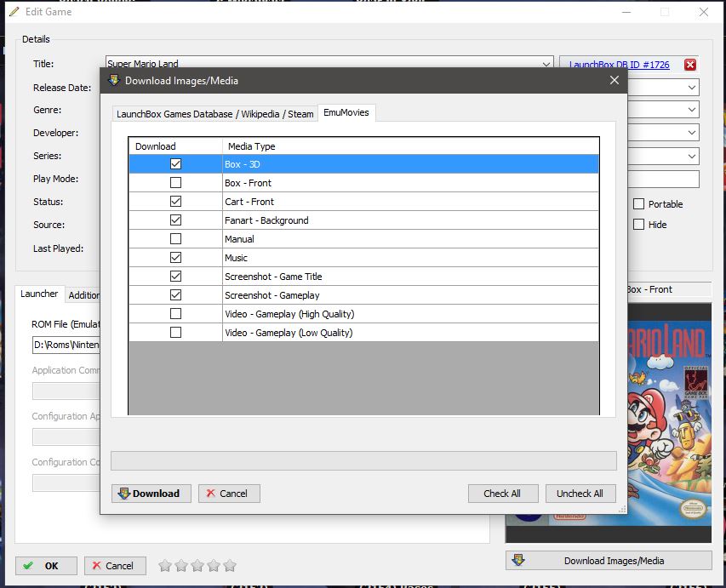Viewport: 726px width, 588px height.
Task: Click the Media Type column header
Action: point(411,146)
